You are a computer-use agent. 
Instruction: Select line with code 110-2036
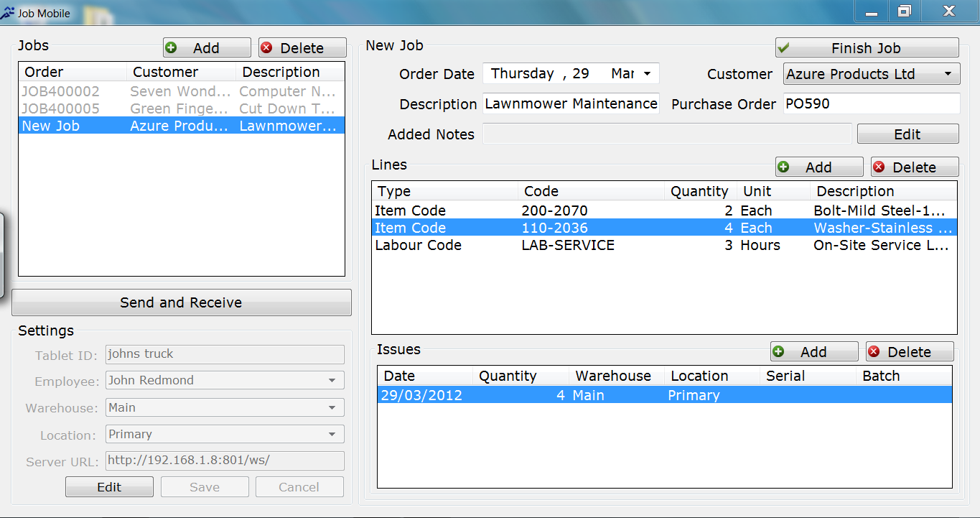(664, 228)
